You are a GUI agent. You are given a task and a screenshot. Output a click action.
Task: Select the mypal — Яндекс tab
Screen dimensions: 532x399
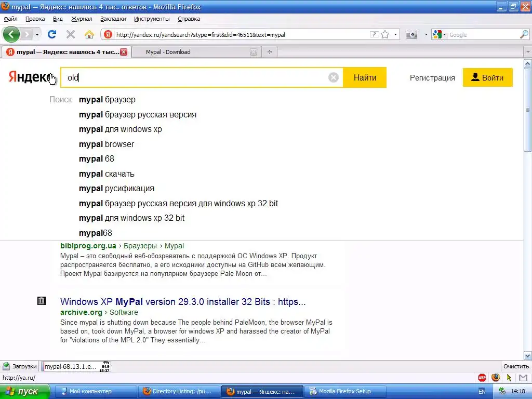tap(66, 52)
